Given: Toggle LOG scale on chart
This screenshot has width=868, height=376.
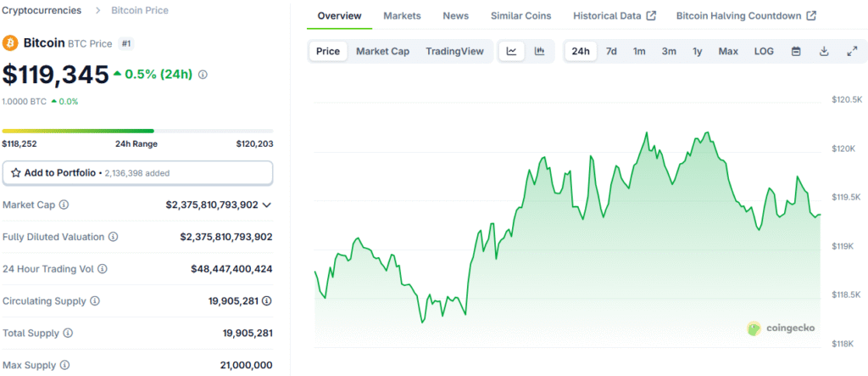Looking at the screenshot, I should [x=764, y=52].
